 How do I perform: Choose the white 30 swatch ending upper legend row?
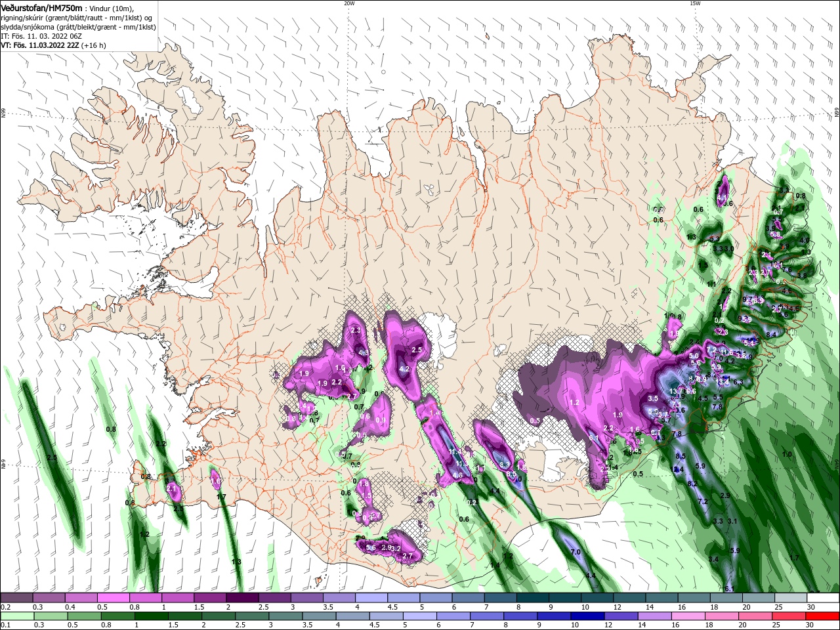(823, 598)
